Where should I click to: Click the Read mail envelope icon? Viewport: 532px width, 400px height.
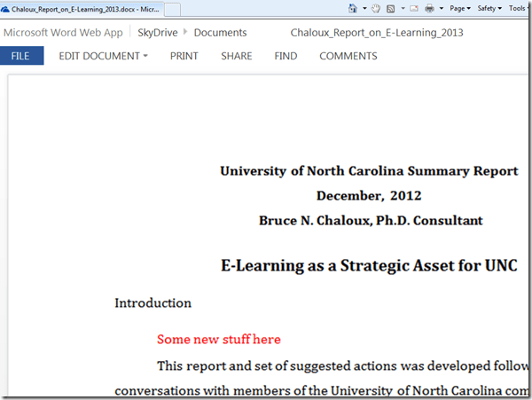(x=413, y=8)
